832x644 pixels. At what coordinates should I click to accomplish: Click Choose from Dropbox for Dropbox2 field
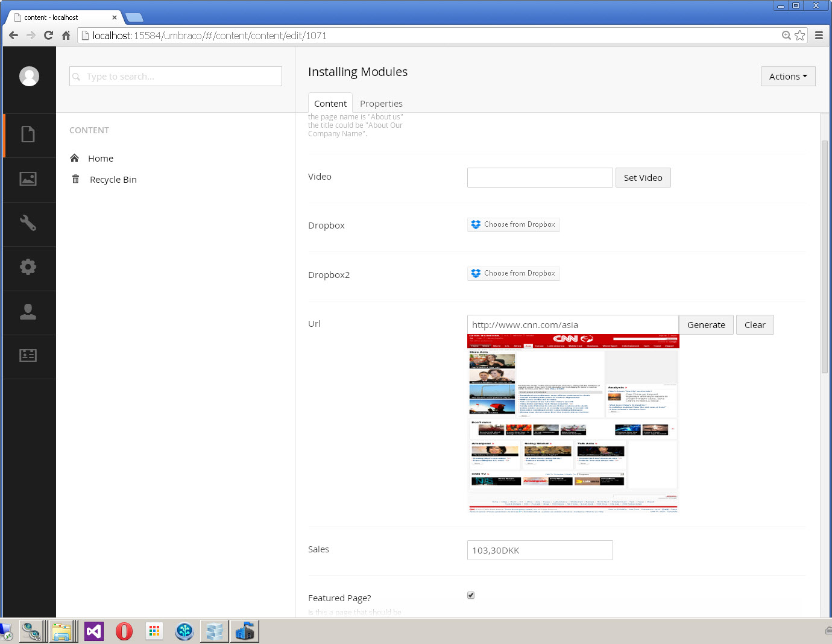point(514,273)
